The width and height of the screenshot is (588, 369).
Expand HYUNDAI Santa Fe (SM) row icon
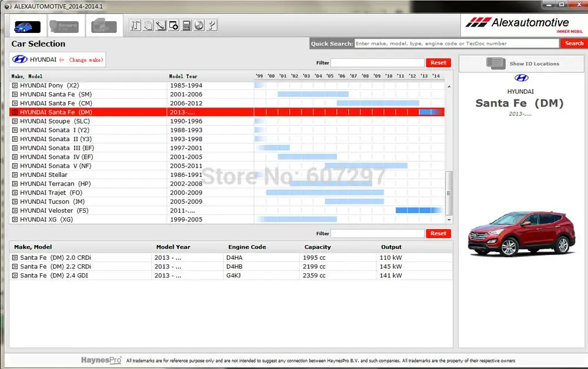15,95
